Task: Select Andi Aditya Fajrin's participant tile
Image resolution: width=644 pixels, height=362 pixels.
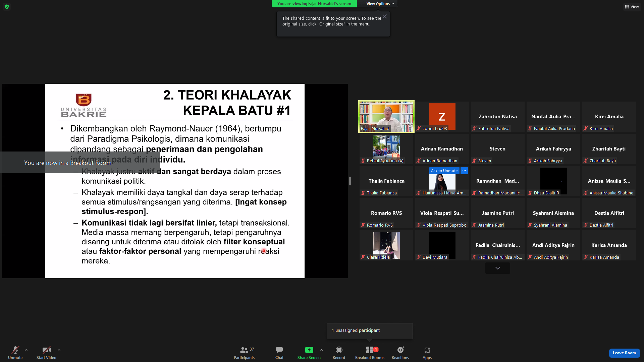Action: tap(553, 245)
